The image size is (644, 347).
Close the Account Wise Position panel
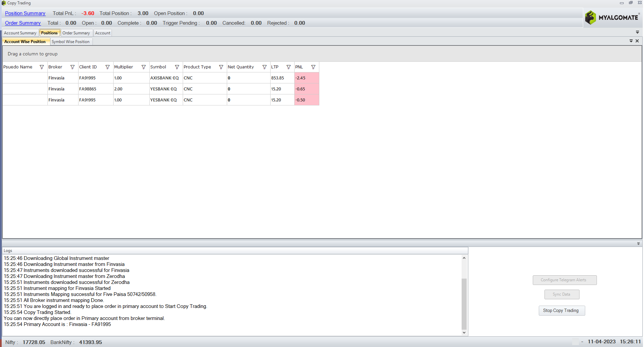coord(637,41)
